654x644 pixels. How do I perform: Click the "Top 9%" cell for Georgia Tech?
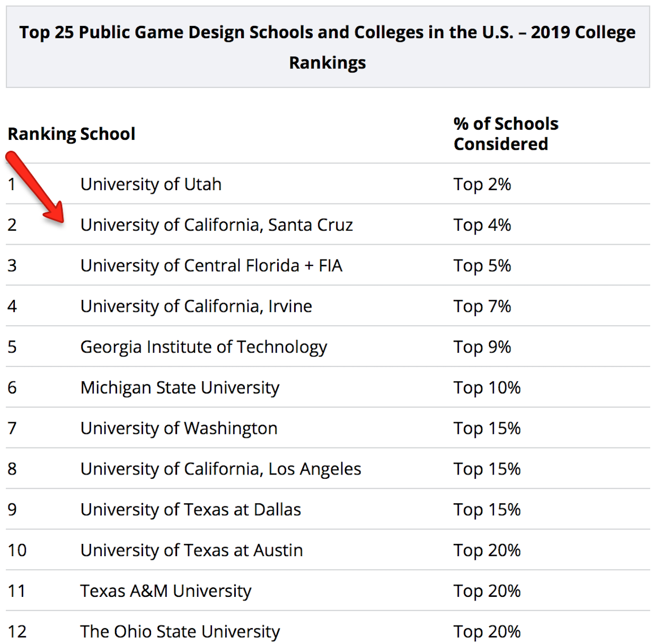click(x=482, y=347)
